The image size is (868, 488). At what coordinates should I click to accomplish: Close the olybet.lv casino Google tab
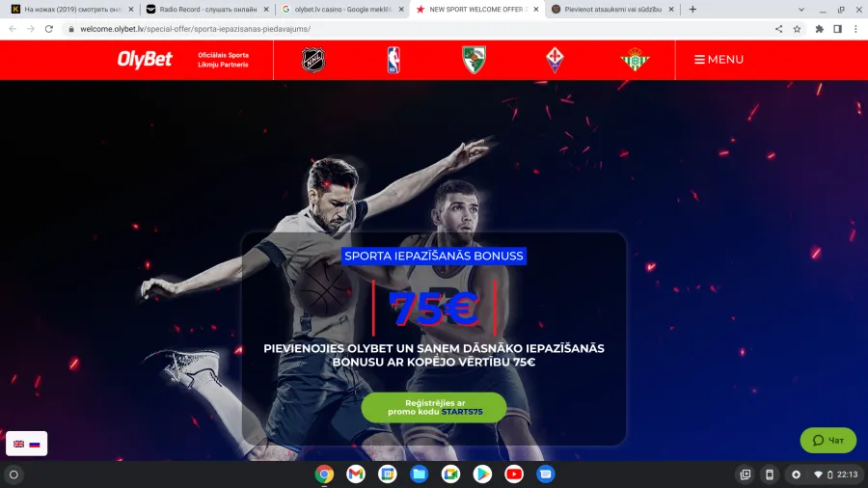(401, 10)
